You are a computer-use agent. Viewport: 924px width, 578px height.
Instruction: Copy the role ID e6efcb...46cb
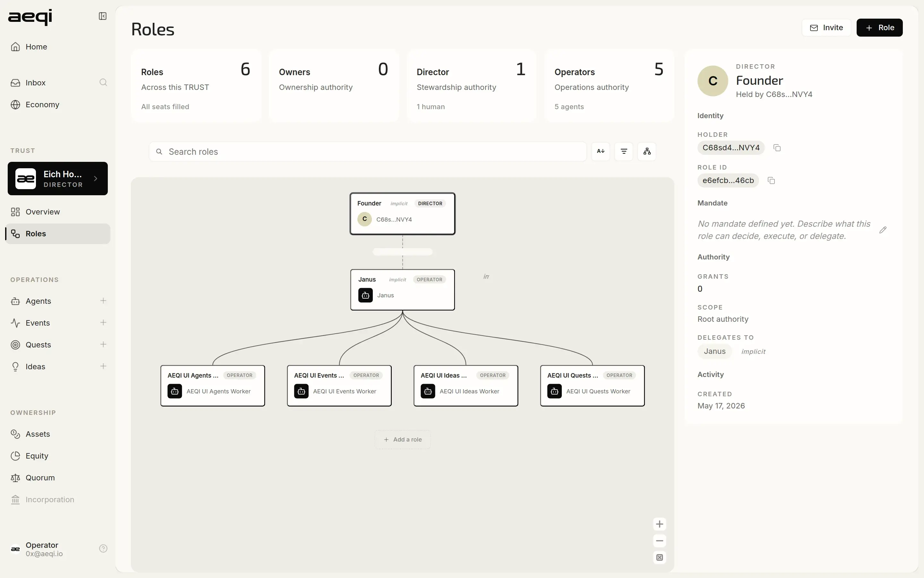(x=771, y=180)
